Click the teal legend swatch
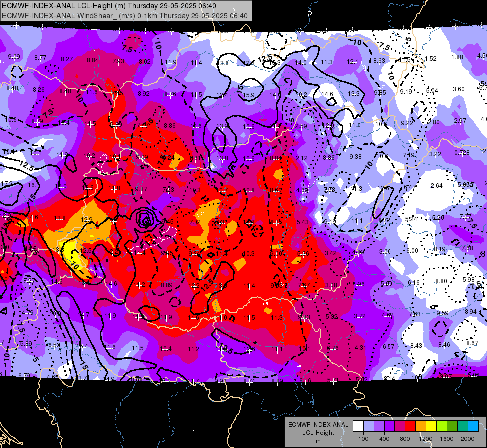The width and height of the screenshot is (487, 448). pyautogui.click(x=463, y=426)
